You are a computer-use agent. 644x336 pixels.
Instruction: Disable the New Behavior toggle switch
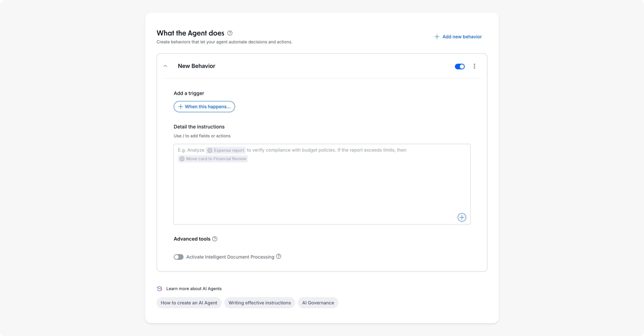click(459, 66)
